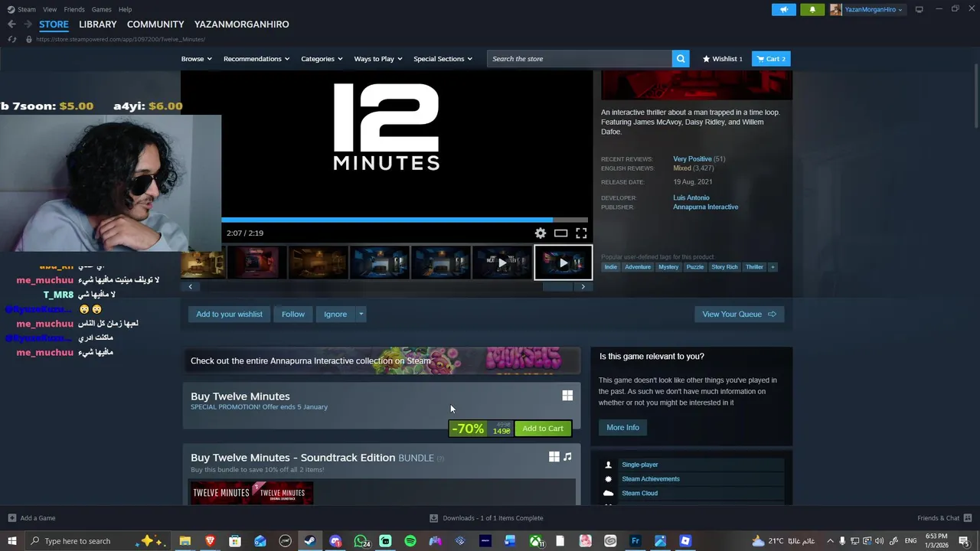The width and height of the screenshot is (980, 551).
Task: Select the last video thumbnail in strip
Action: [563, 262]
